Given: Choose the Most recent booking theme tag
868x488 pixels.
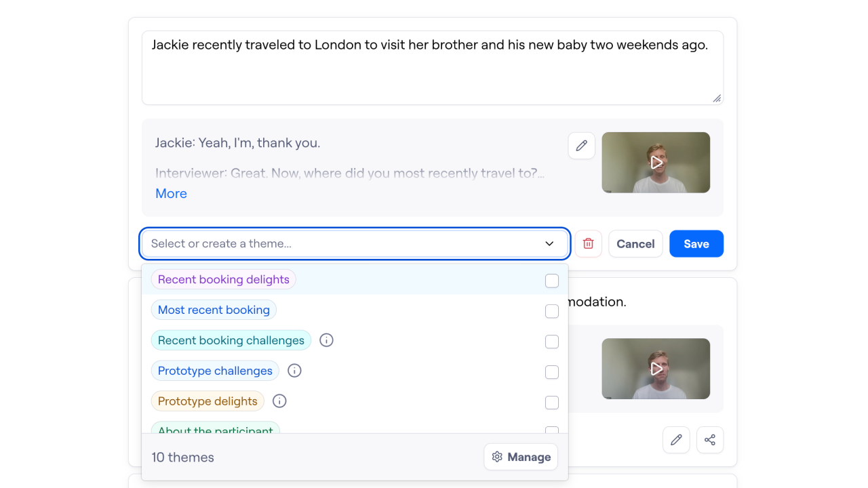Looking at the screenshot, I should (214, 310).
